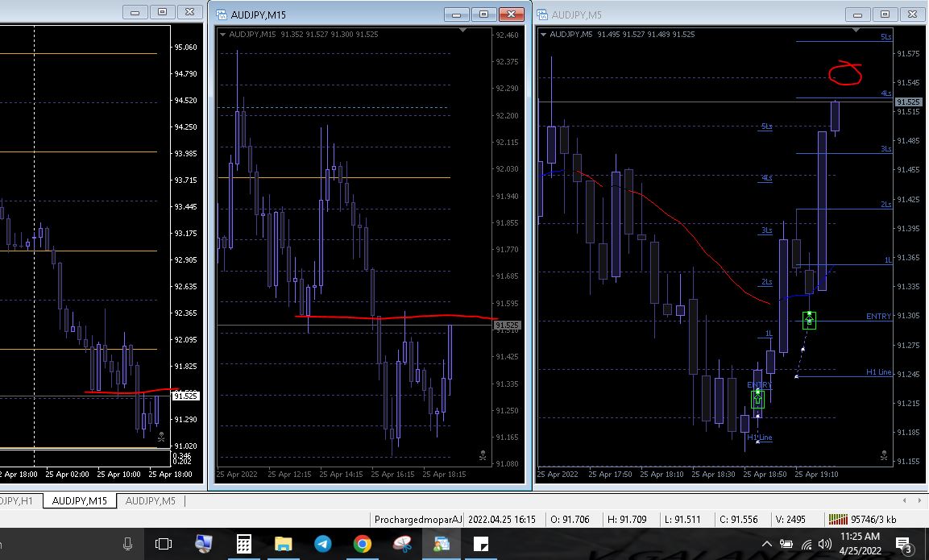Image resolution: width=929 pixels, height=560 pixels.
Task: Click status bar high value H: 91.709
Action: (x=627, y=520)
